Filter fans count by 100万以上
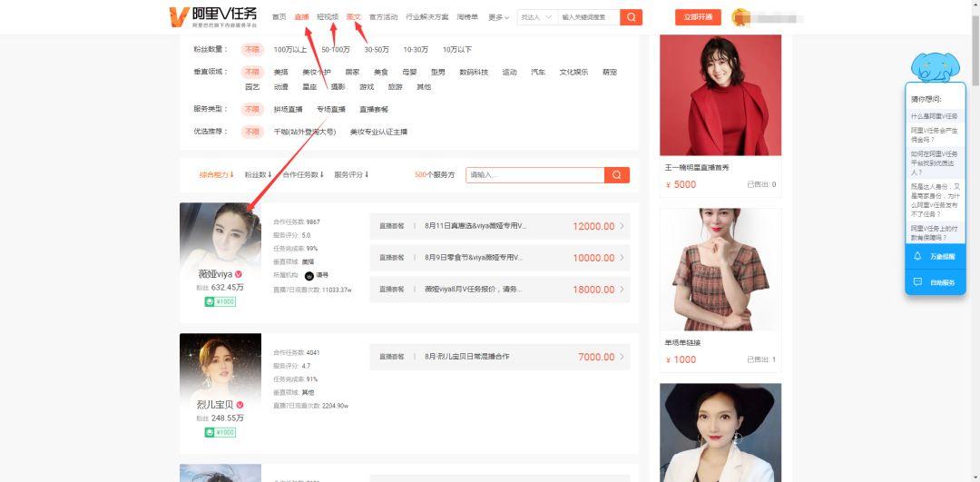 pyautogui.click(x=290, y=49)
